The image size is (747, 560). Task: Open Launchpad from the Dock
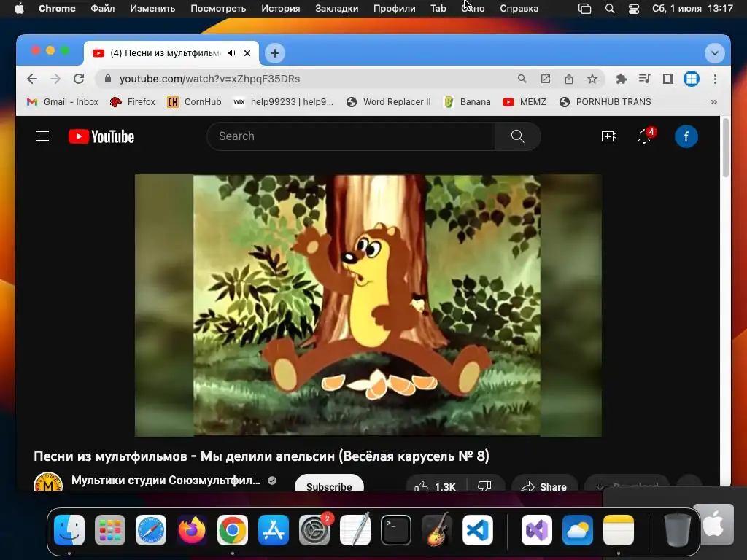point(110,530)
